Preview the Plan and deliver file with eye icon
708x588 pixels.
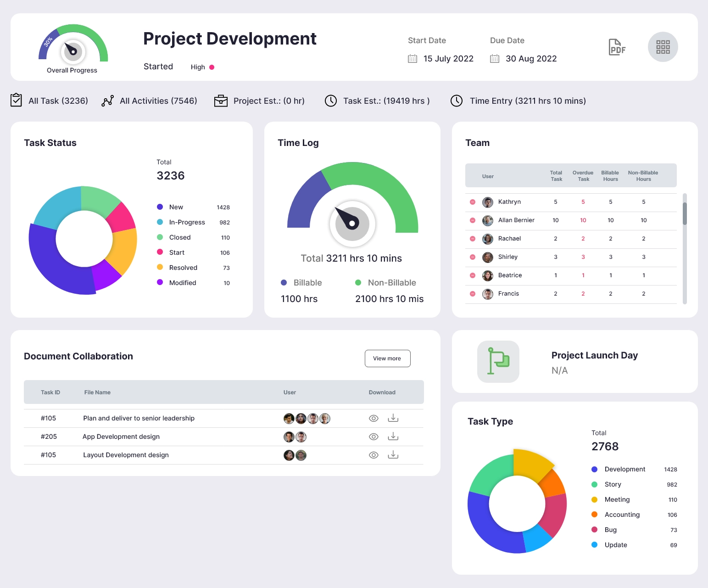coord(374,418)
